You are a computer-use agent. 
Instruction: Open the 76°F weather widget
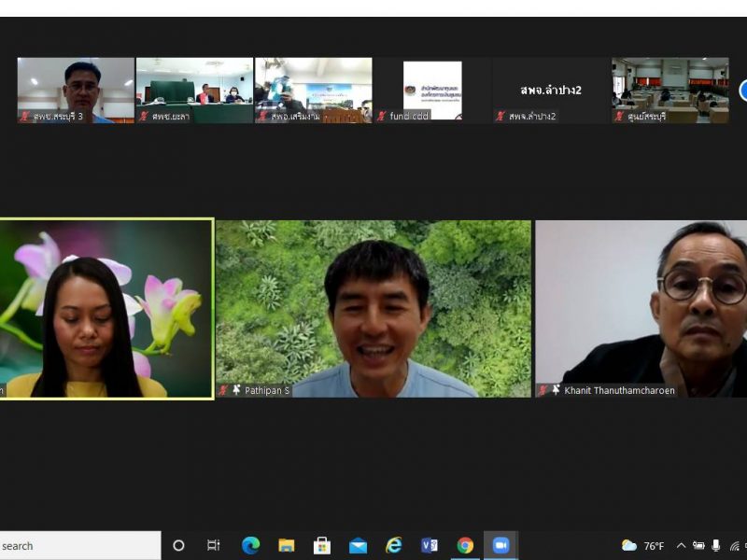(x=644, y=546)
